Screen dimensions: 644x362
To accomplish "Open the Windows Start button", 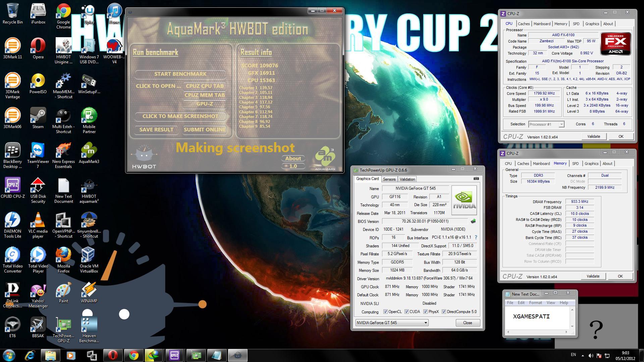I will tap(9, 355).
